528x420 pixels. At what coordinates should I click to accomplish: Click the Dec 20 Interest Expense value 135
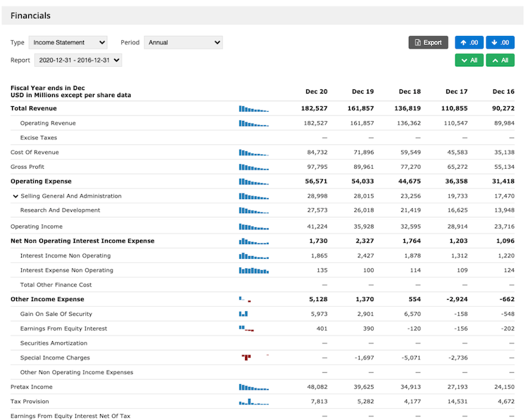point(322,270)
